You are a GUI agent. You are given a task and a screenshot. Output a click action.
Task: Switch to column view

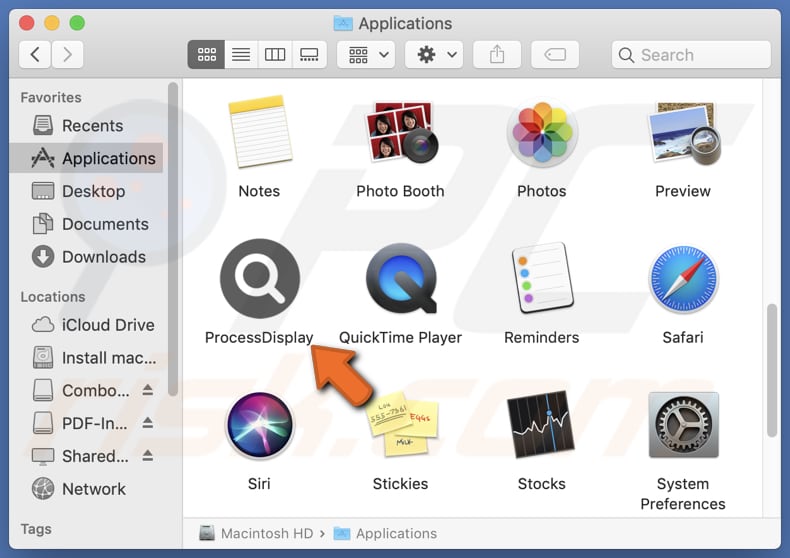pyautogui.click(x=275, y=54)
